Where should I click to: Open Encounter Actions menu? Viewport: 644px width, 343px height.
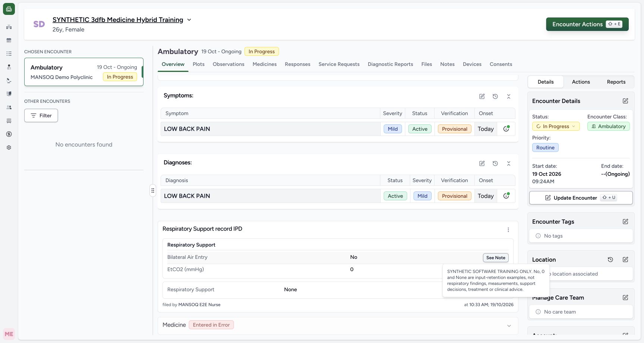point(587,24)
